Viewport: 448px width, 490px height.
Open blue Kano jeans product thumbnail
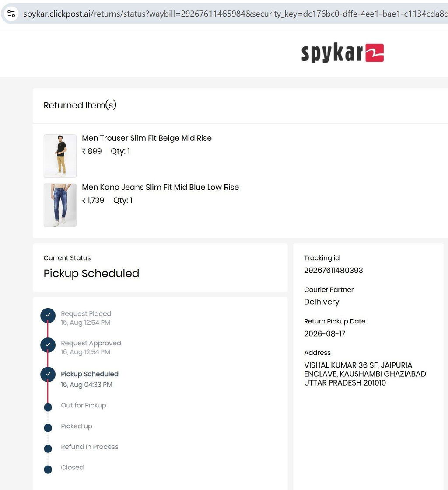click(x=60, y=205)
